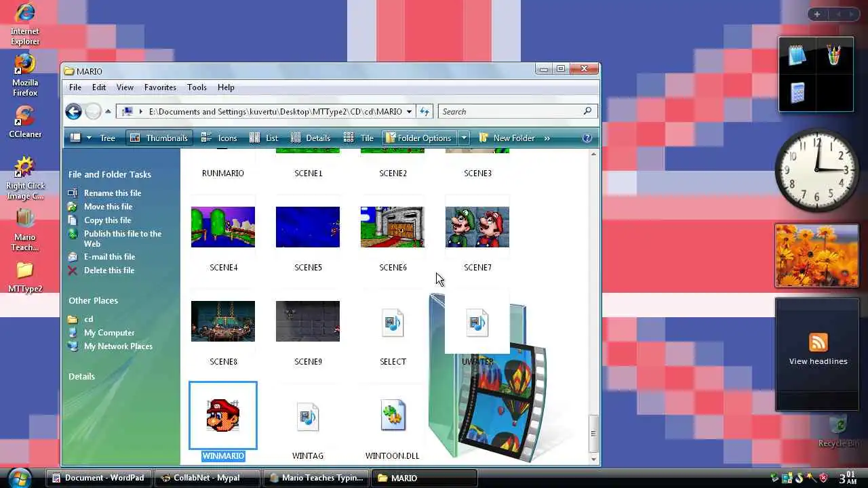This screenshot has height=488, width=868.
Task: Click E-mail this file task
Action: [109, 257]
